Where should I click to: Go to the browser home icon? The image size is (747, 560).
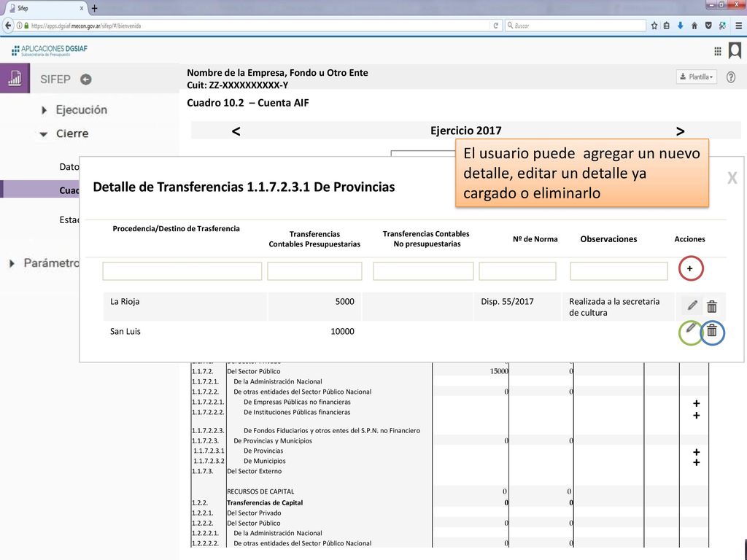click(x=694, y=26)
